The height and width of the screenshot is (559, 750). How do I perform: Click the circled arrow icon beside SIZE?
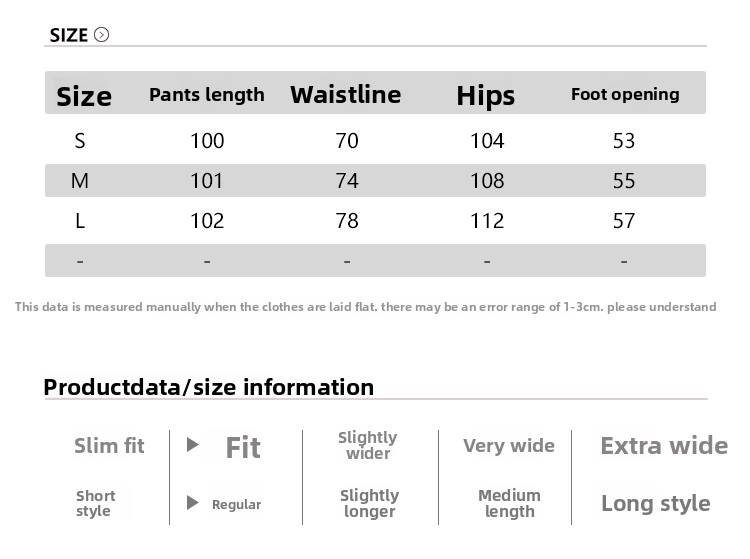tap(101, 35)
